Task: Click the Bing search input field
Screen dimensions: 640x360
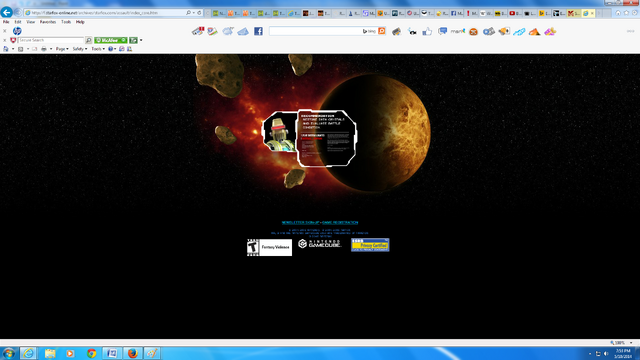Action: [x=316, y=31]
